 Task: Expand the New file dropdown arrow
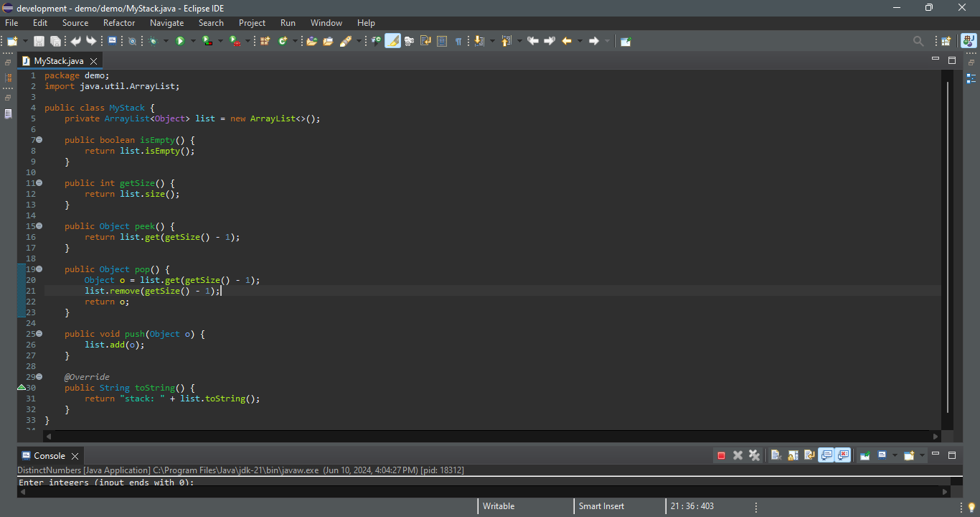(26, 41)
